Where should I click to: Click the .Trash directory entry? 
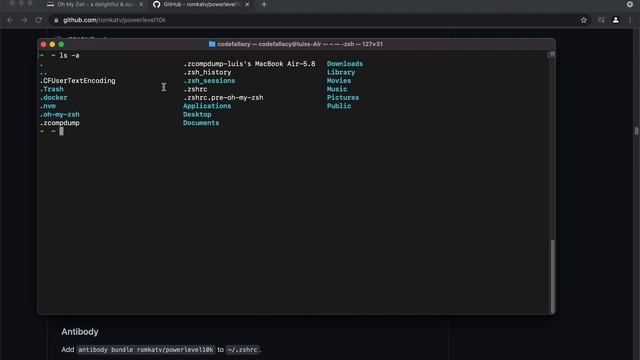[51, 89]
